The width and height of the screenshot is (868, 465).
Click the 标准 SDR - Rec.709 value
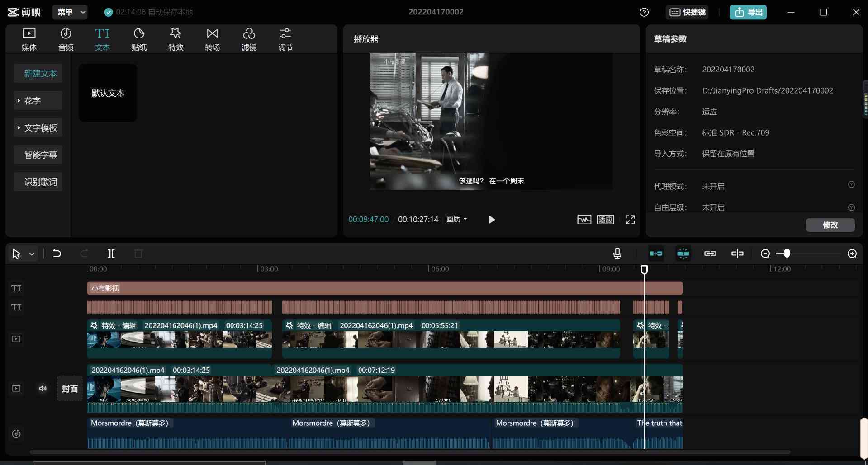point(735,132)
